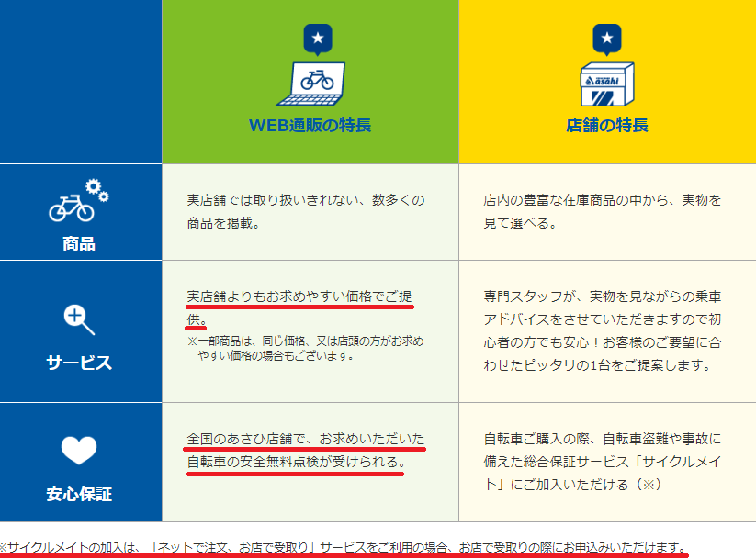Screen dimensions: 756x559
Task: Click the WEB通販の特長 heading
Action: point(310,125)
